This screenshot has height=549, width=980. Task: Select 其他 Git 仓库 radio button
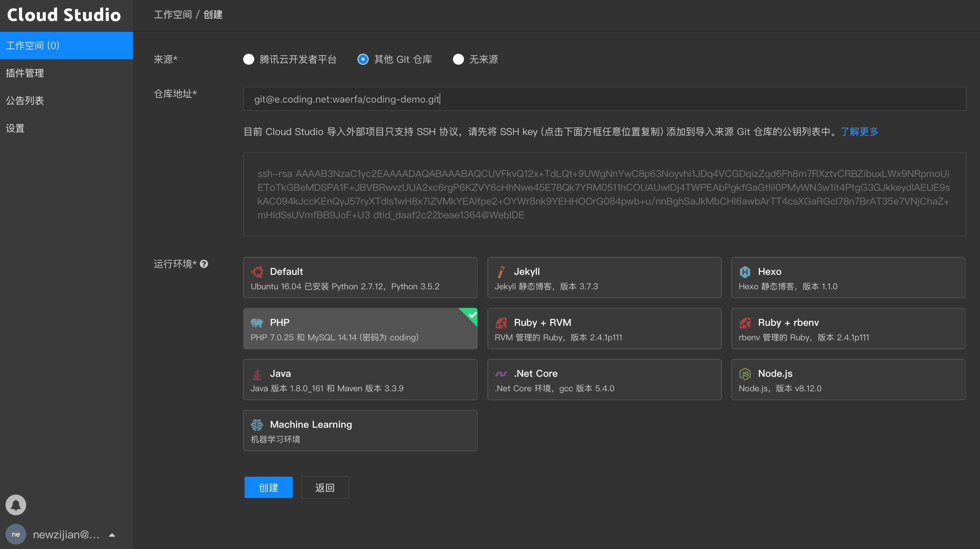pos(363,59)
